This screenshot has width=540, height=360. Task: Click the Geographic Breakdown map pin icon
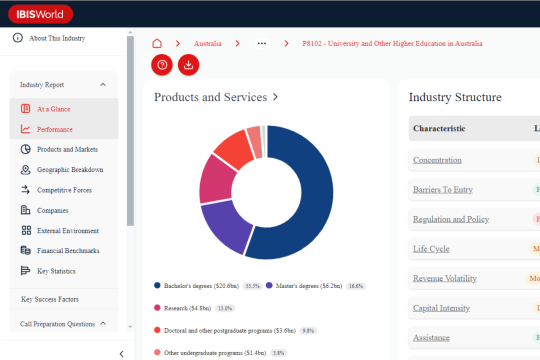[x=25, y=169]
